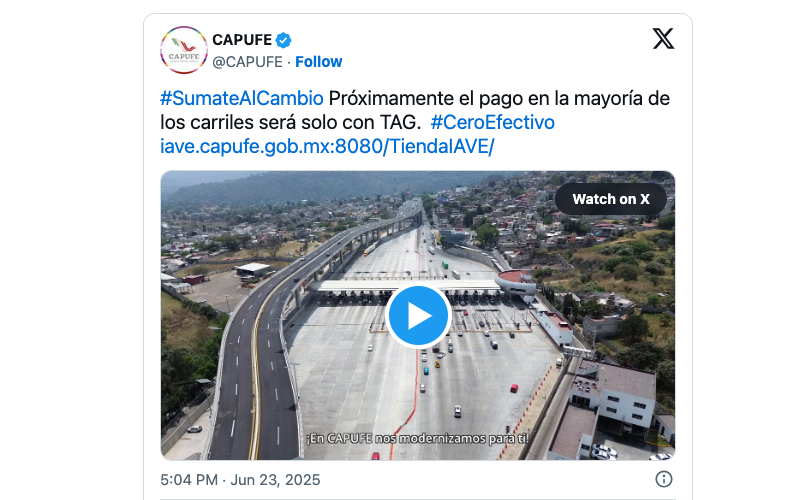This screenshot has width=803, height=500.
Task: Open the #CeroEfectivo hashtag
Action: pyautogui.click(x=493, y=122)
